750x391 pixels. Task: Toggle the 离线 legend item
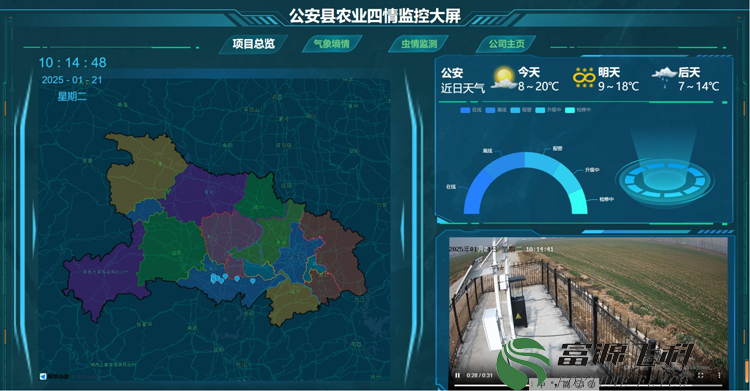[496, 110]
